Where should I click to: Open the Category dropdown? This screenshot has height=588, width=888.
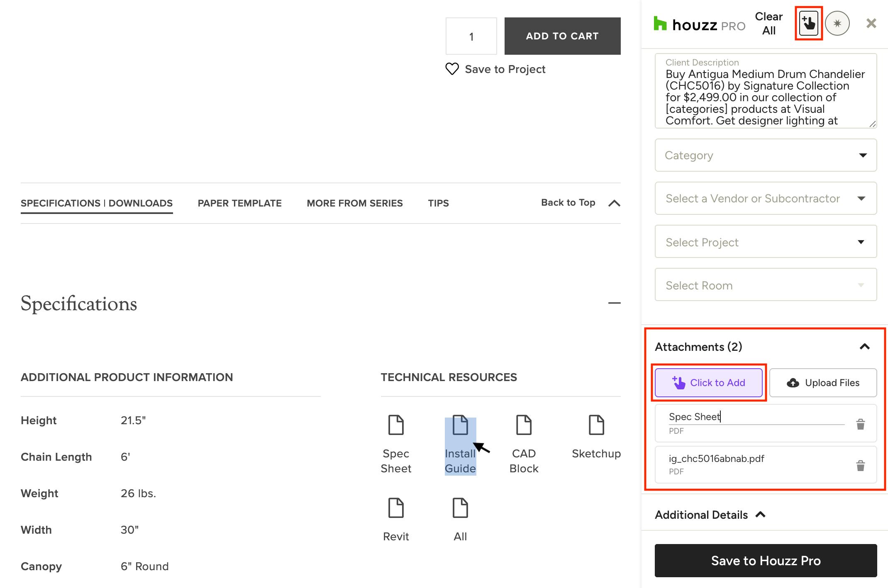coord(766,155)
